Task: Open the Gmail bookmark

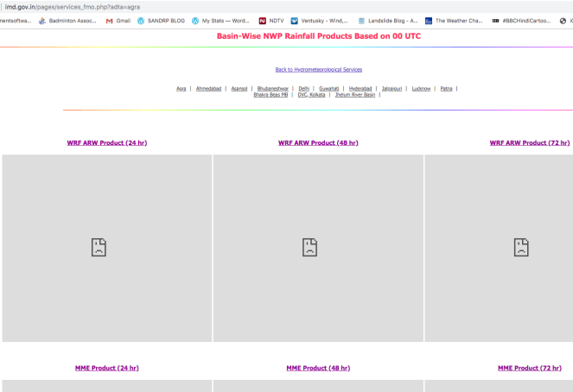Action: 117,21
